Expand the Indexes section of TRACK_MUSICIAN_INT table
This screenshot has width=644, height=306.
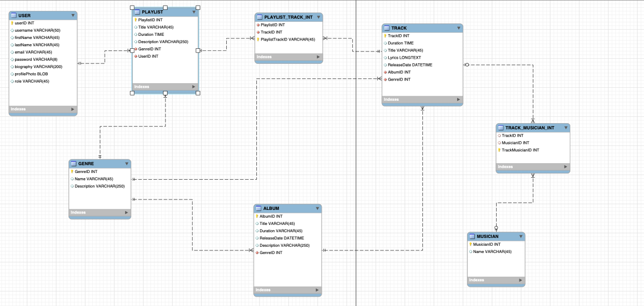[x=566, y=167]
